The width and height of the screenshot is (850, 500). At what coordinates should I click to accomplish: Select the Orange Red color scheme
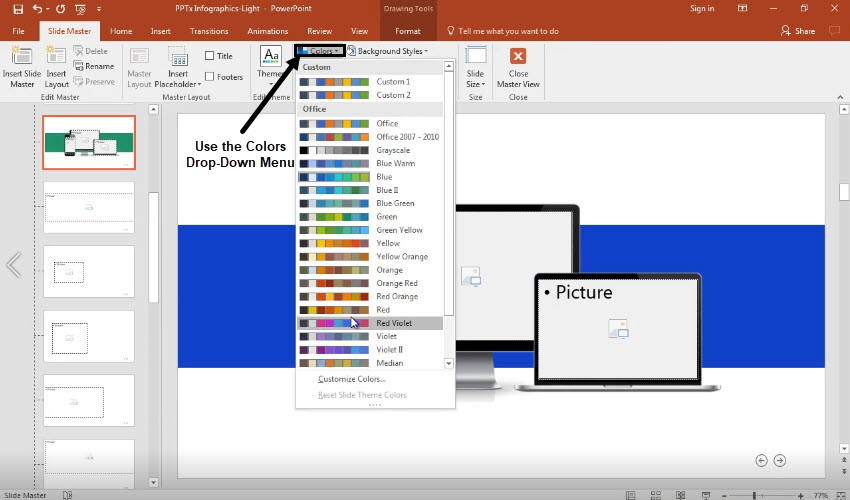[370, 283]
